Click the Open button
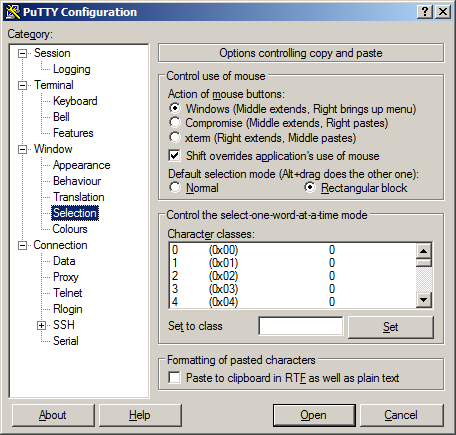The height and width of the screenshot is (435, 456). (314, 415)
